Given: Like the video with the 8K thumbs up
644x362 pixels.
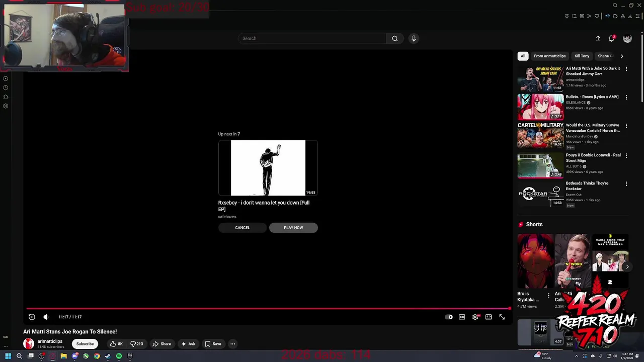Looking at the screenshot, I should pyautogui.click(x=116, y=344).
